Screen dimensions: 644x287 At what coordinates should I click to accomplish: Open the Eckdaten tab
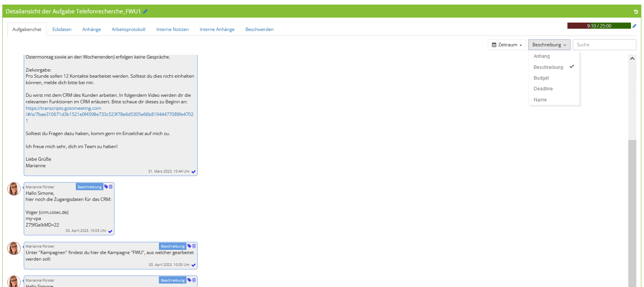[x=62, y=29]
